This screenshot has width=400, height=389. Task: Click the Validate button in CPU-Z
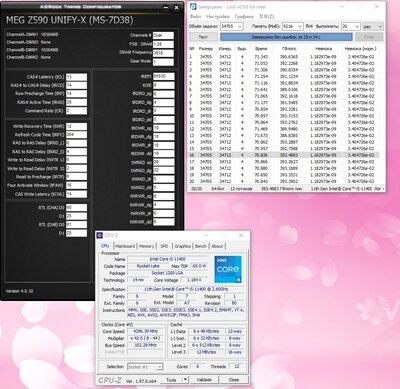[x=204, y=380]
